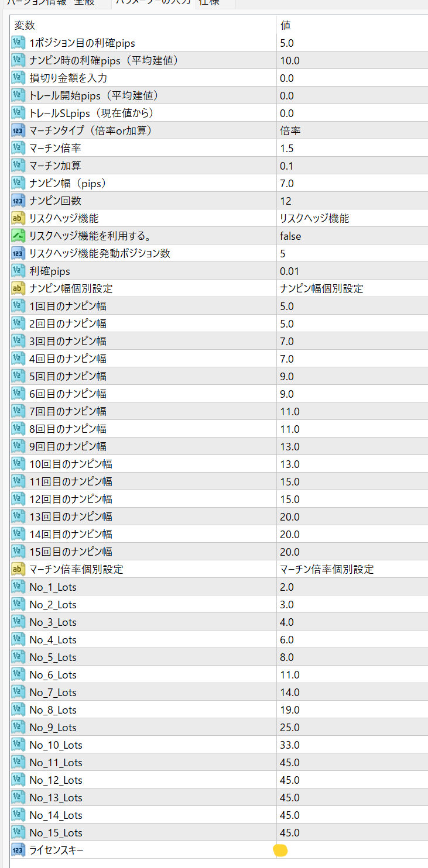Image resolution: width=428 pixels, height=868 pixels.
Task: Select the No_10_Lots value 33.0
Action: (351, 745)
